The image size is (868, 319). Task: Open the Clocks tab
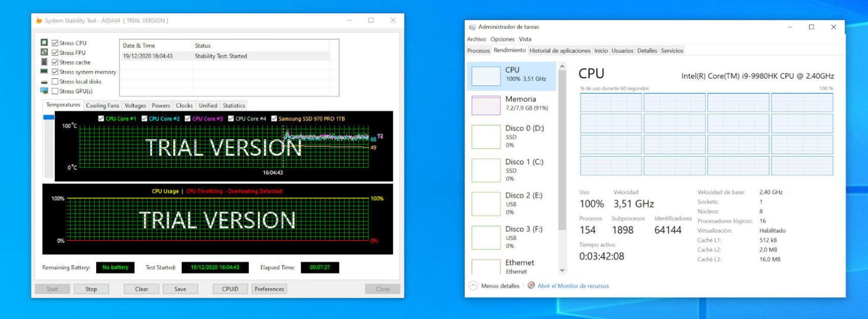point(184,105)
